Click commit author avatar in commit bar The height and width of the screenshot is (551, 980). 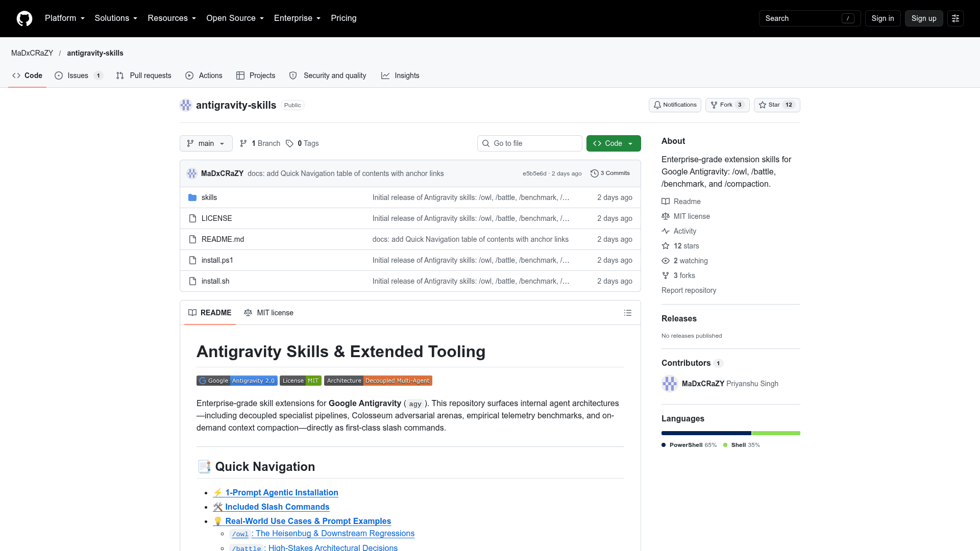point(192,173)
